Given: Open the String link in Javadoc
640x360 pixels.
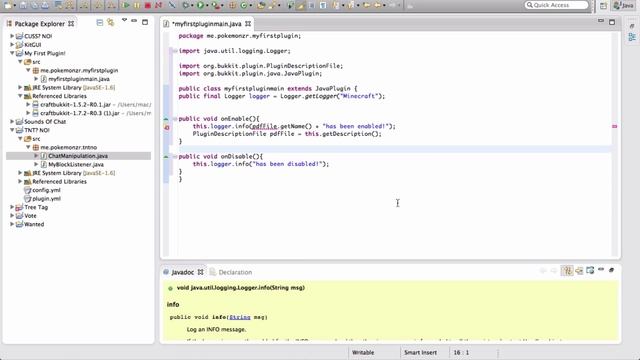Looking at the screenshot, I should pyautogui.click(x=240, y=317).
